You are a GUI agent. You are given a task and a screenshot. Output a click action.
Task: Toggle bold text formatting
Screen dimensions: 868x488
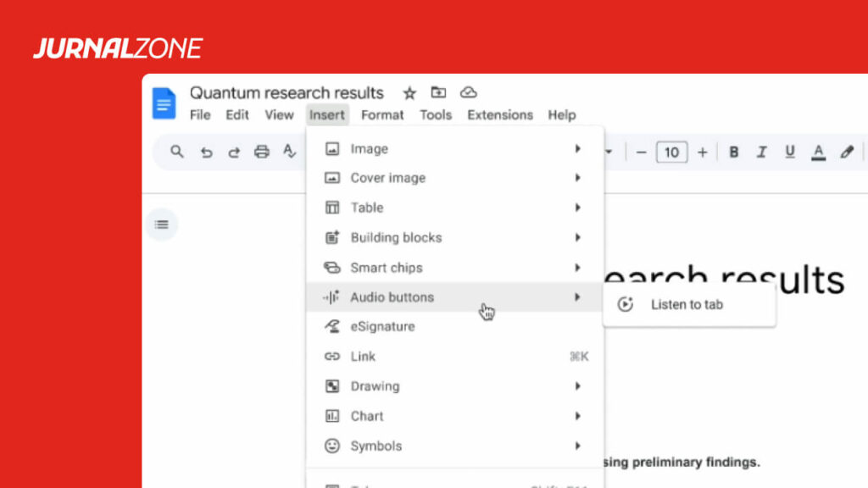tap(733, 152)
